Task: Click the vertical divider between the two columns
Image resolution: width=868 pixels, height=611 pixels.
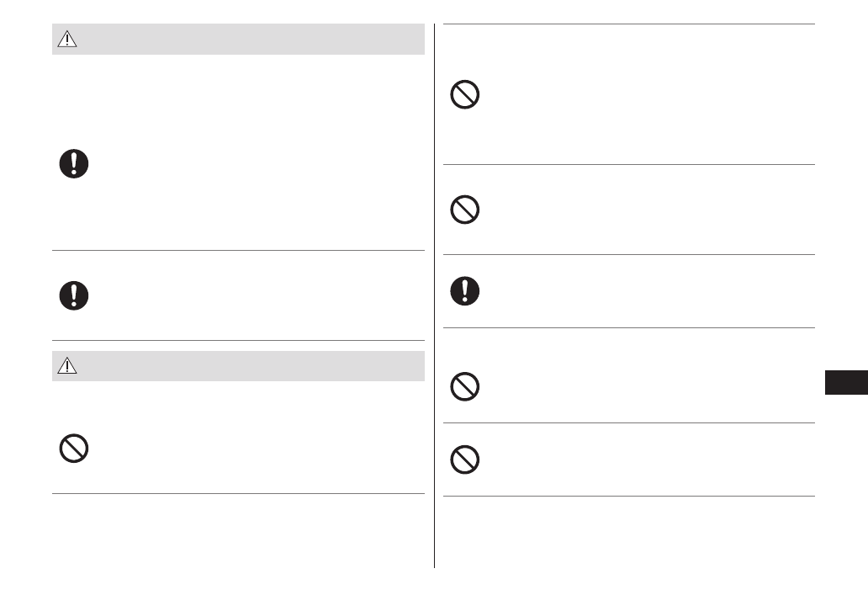Action: (435, 295)
